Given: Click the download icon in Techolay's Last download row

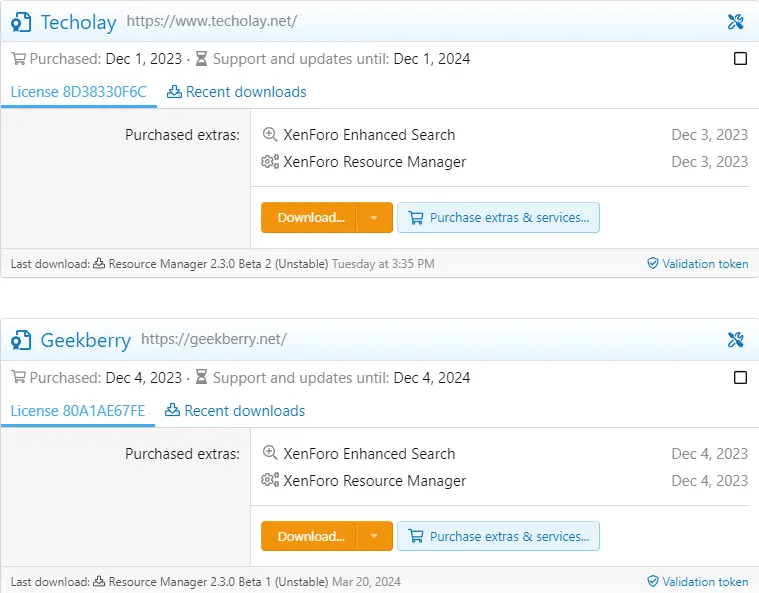Looking at the screenshot, I should coord(99,263).
